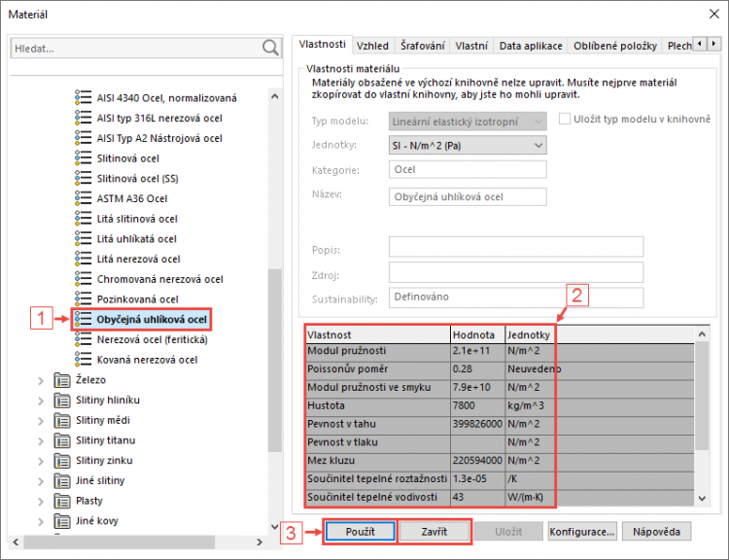Open the Šrafování tab
729x560 pixels.
[x=423, y=46]
